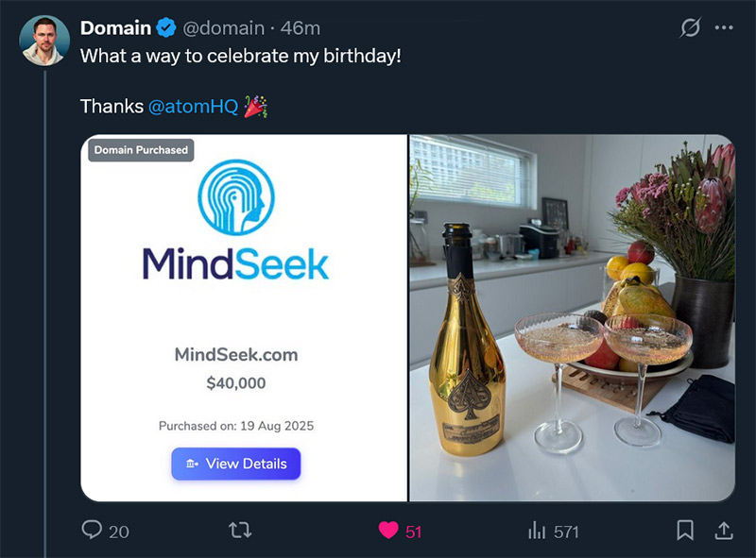Screen dimensions: 756x558
Task: Click the View Details button
Action: 235,464
